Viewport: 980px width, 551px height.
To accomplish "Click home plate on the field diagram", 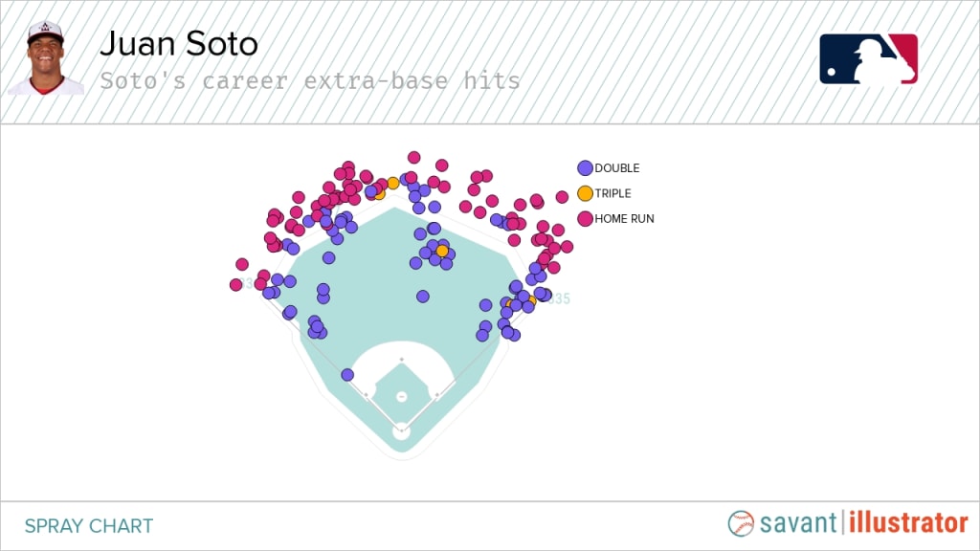I will click(401, 432).
